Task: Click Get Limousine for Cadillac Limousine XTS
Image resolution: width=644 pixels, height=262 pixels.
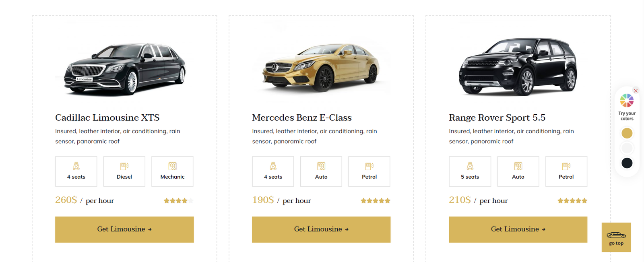Action: tap(124, 229)
